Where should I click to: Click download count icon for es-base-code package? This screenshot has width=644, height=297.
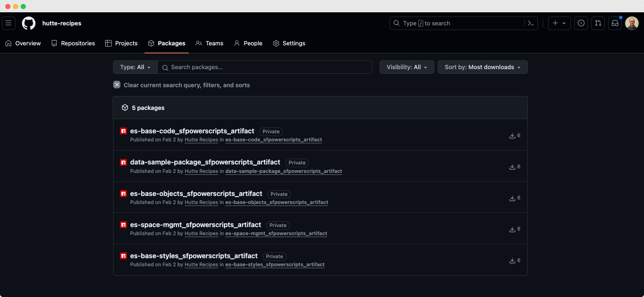(x=512, y=136)
